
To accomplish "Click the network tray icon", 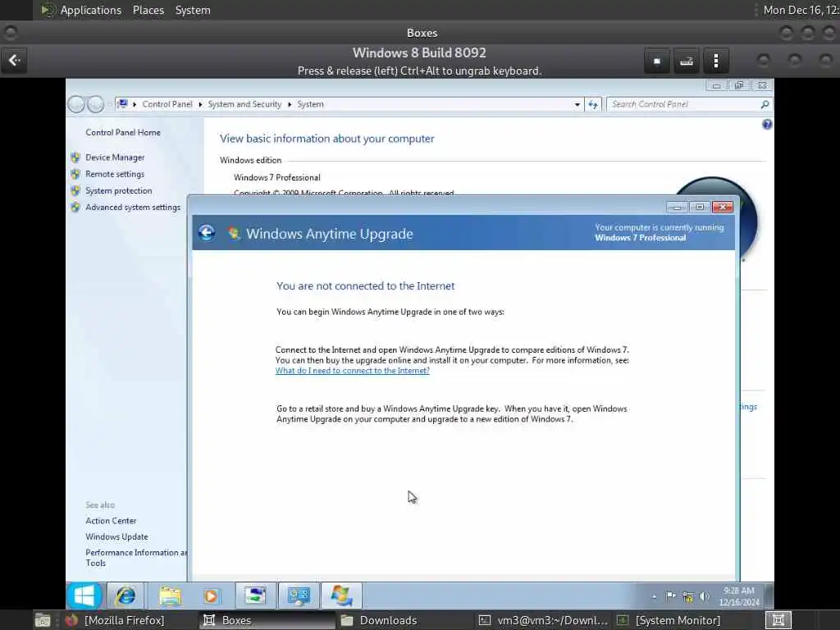I will click(x=688, y=596).
